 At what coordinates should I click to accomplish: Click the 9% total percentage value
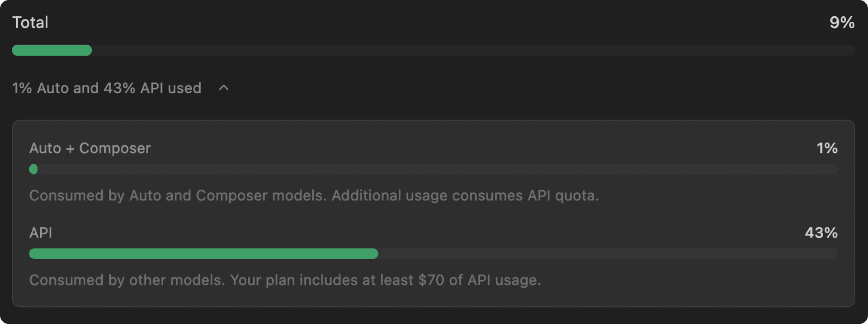tap(843, 22)
